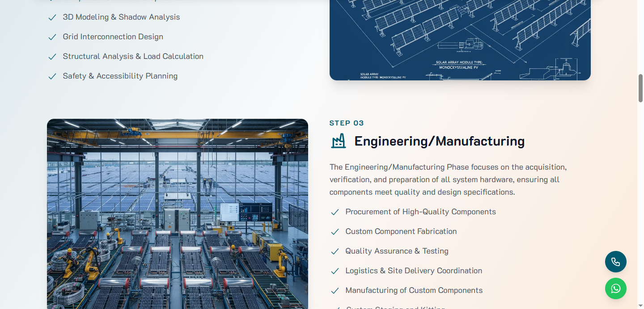Click checkmark beside Logistics & Site Delivery Coordination

[335, 271]
